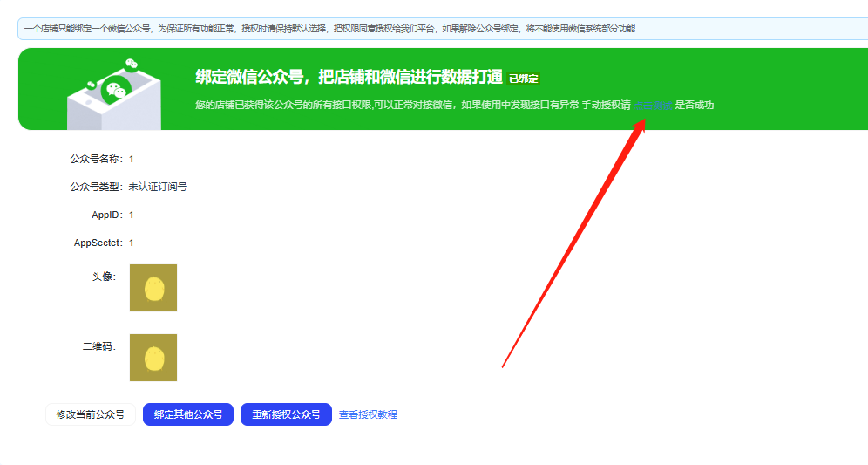868x465 pixels.
Task: Click the blue link after 手动授权请 in banner
Action: (653, 106)
